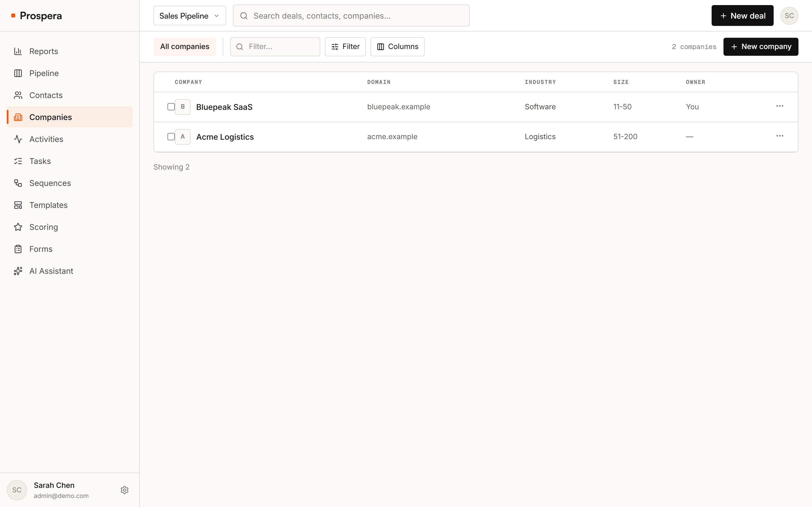Open Pipeline via its columns icon
This screenshot has height=507, width=812.
(18, 73)
